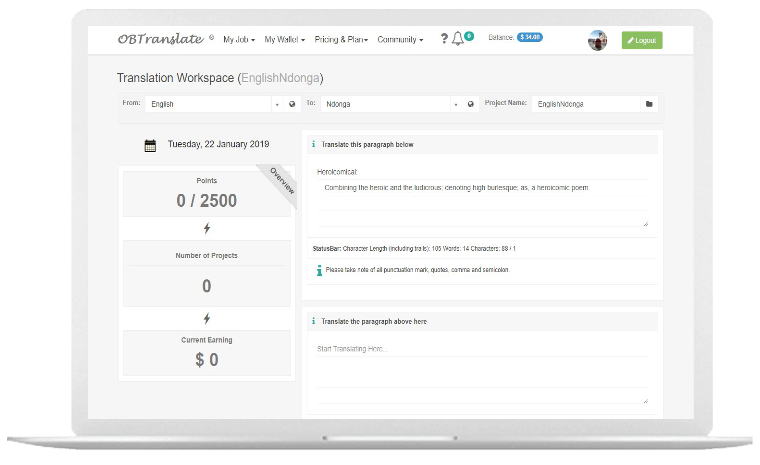Click the green notification count badge

click(469, 36)
